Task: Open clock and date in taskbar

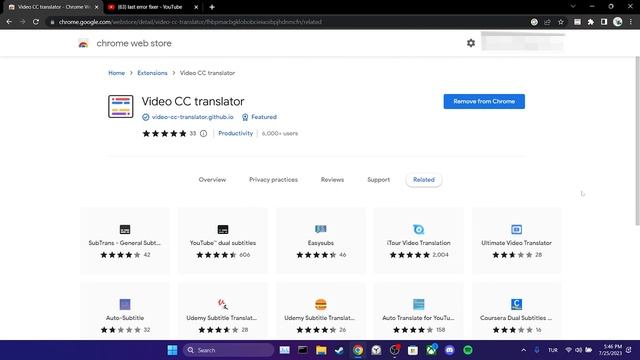Action: tap(610, 350)
